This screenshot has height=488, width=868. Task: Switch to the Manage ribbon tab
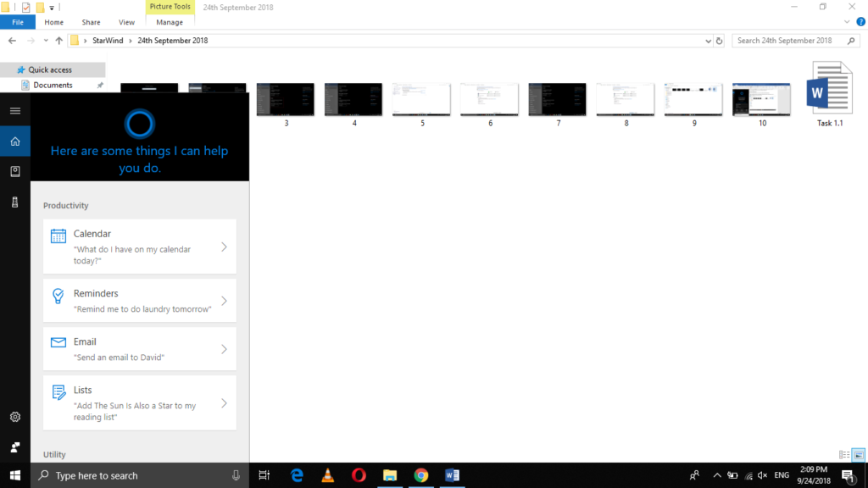(x=170, y=22)
